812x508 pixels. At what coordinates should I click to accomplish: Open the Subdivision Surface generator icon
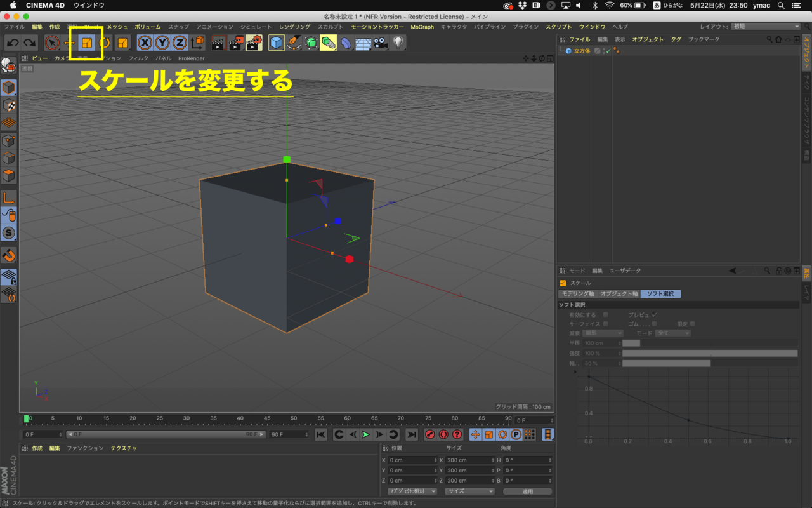[311, 43]
